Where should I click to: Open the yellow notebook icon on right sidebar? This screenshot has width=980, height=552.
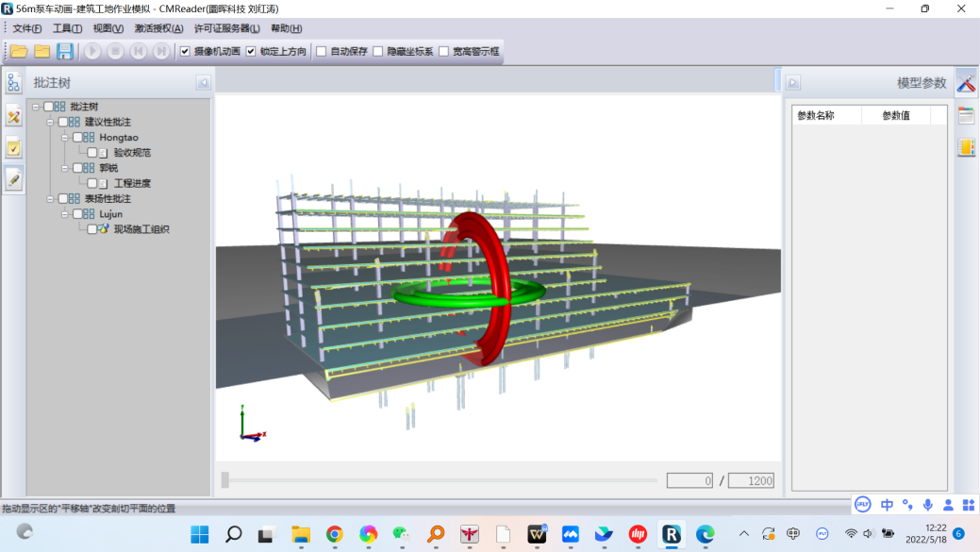coord(966,147)
